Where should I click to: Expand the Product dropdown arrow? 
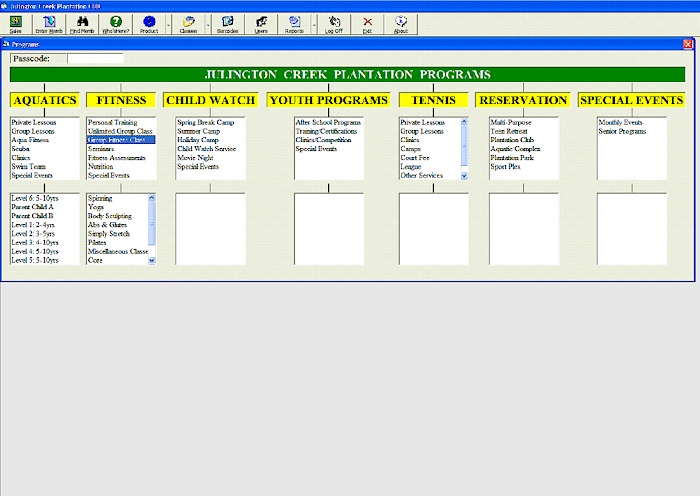168,25
